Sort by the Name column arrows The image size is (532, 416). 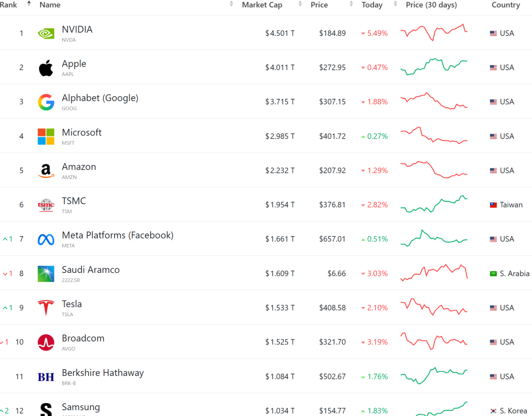(x=231, y=5)
